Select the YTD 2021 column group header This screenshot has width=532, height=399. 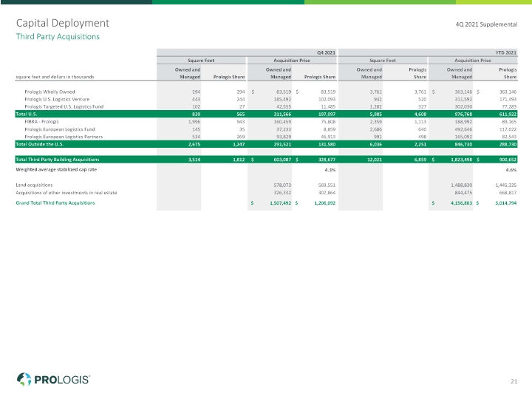point(428,52)
